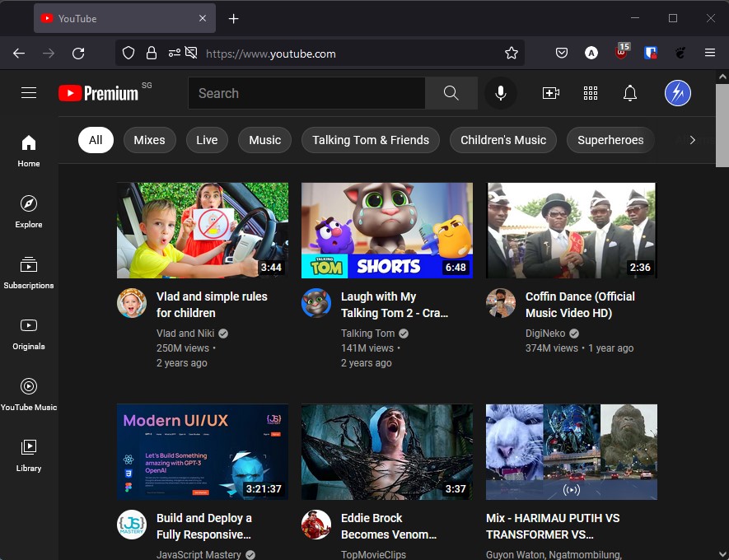Open the YouTube guide hamburger menu
729x560 pixels.
click(29, 93)
